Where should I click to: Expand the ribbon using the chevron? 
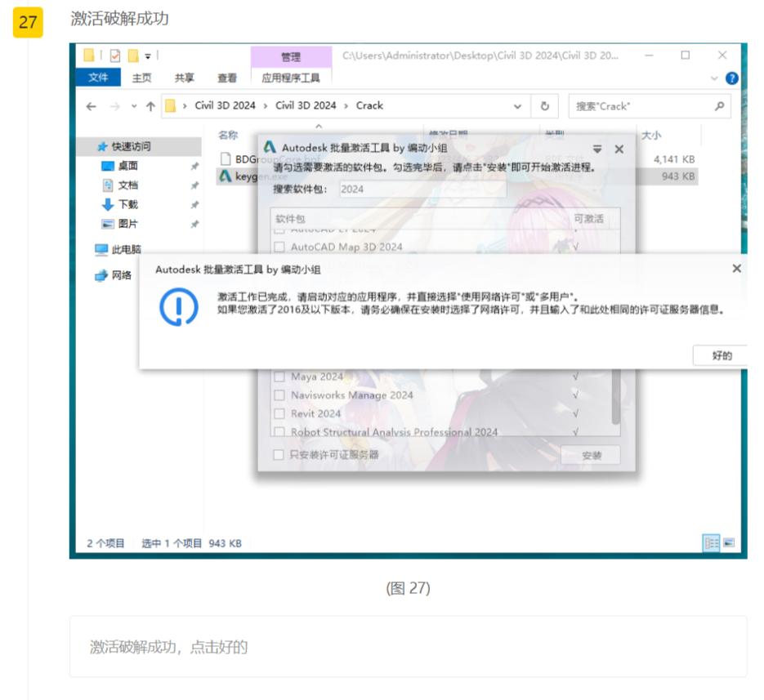[714, 78]
